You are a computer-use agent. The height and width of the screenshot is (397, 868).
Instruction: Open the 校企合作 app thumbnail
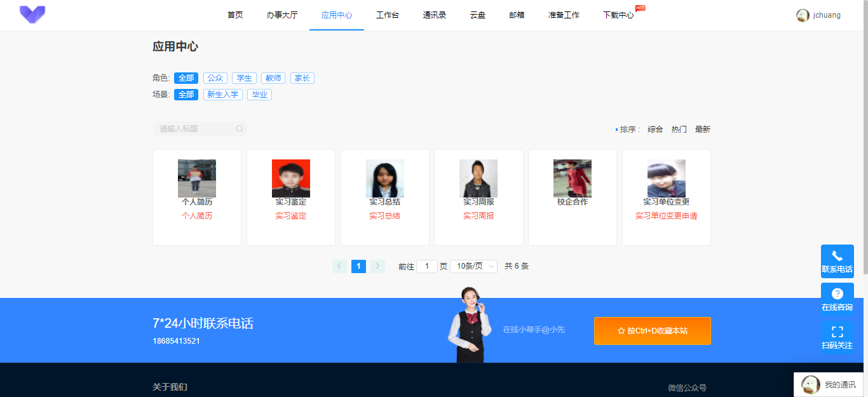point(573,178)
